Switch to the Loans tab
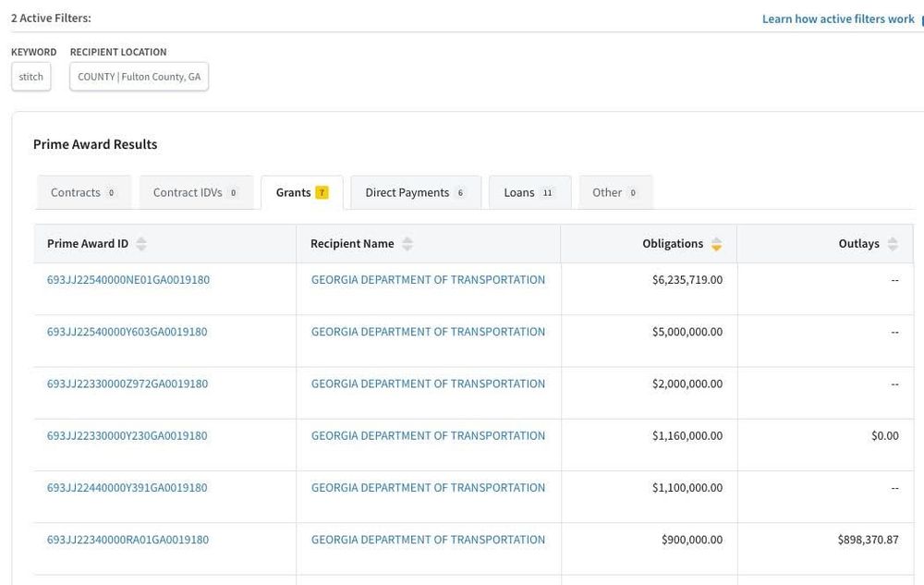 [529, 192]
